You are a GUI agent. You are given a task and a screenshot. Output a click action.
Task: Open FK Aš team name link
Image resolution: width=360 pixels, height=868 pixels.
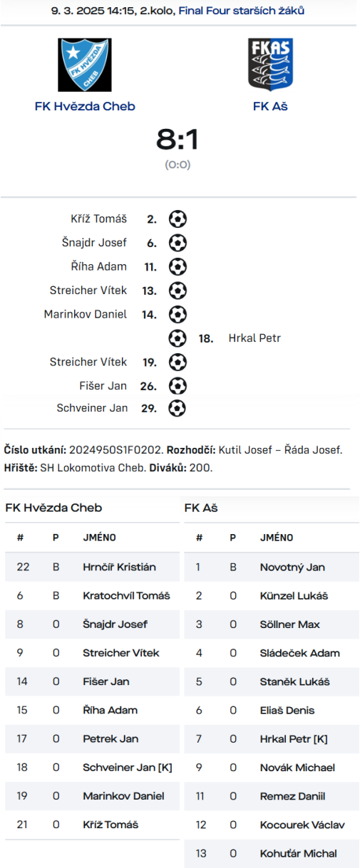(270, 107)
